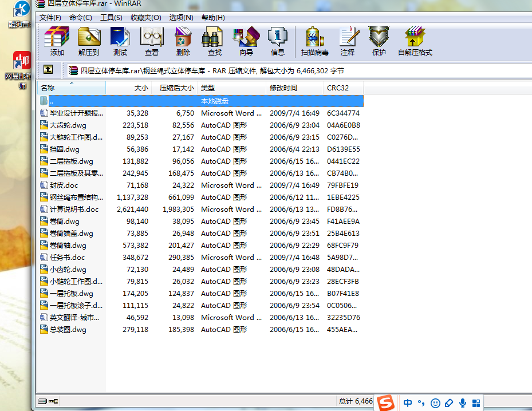Open the emoji smiley icon in IME bar
Image resolution: width=532 pixels, height=411 pixels.
click(x=435, y=403)
